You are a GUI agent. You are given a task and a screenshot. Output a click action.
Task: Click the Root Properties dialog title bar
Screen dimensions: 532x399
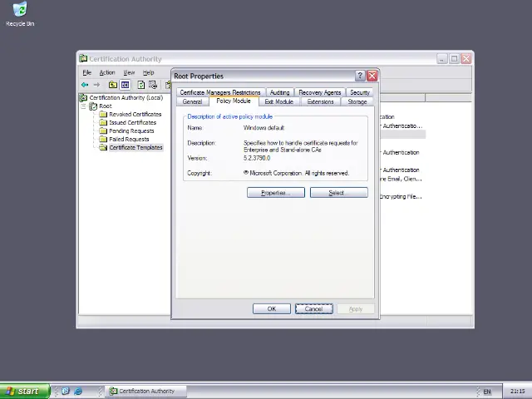[x=264, y=76]
